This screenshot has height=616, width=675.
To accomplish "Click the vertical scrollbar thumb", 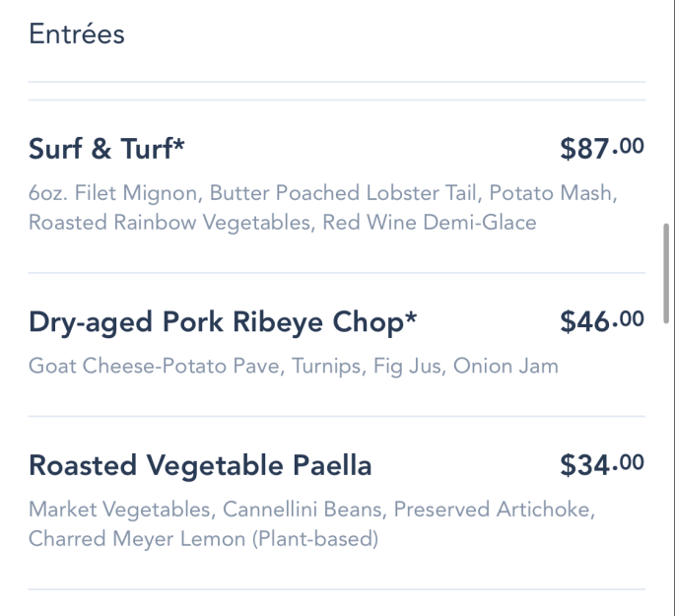I will pos(666,273).
